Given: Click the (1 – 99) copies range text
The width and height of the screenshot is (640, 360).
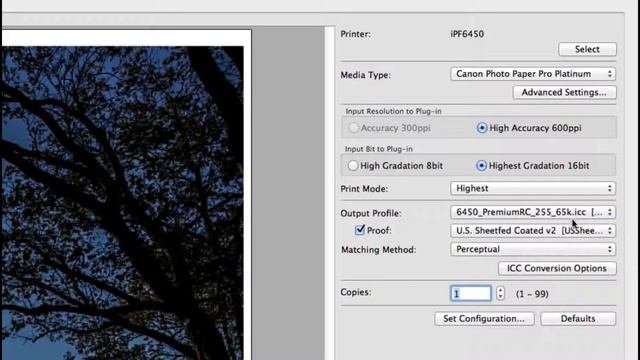Looking at the screenshot, I should (532, 294).
